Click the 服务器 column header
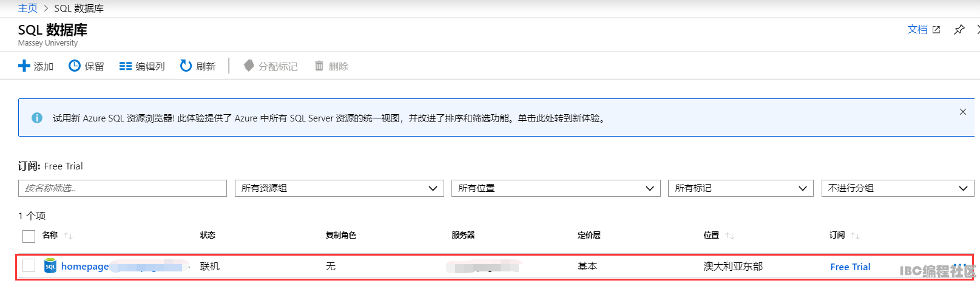Viewport: 980px width, 286px height. click(x=463, y=235)
